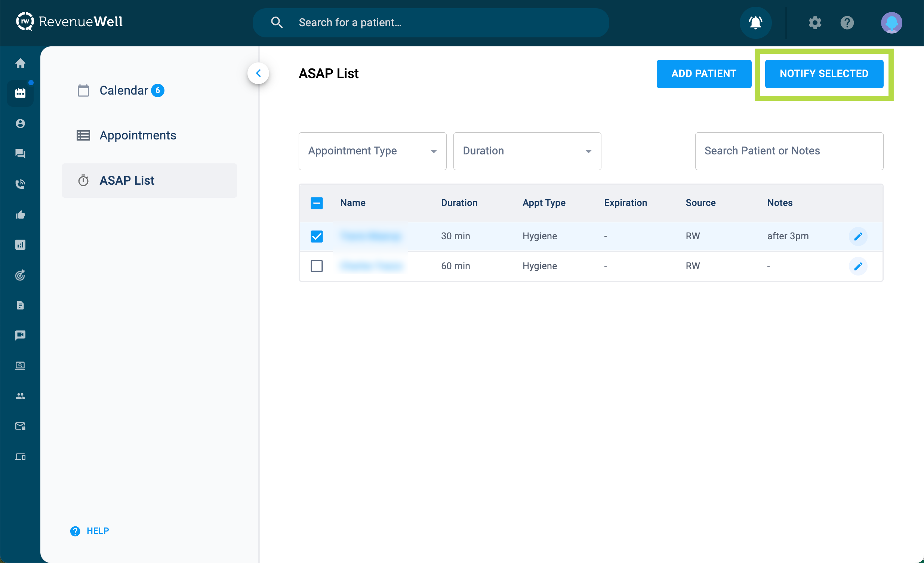Click the '60 min' duration cell
Viewport: 924px width, 563px height.
pos(455,266)
